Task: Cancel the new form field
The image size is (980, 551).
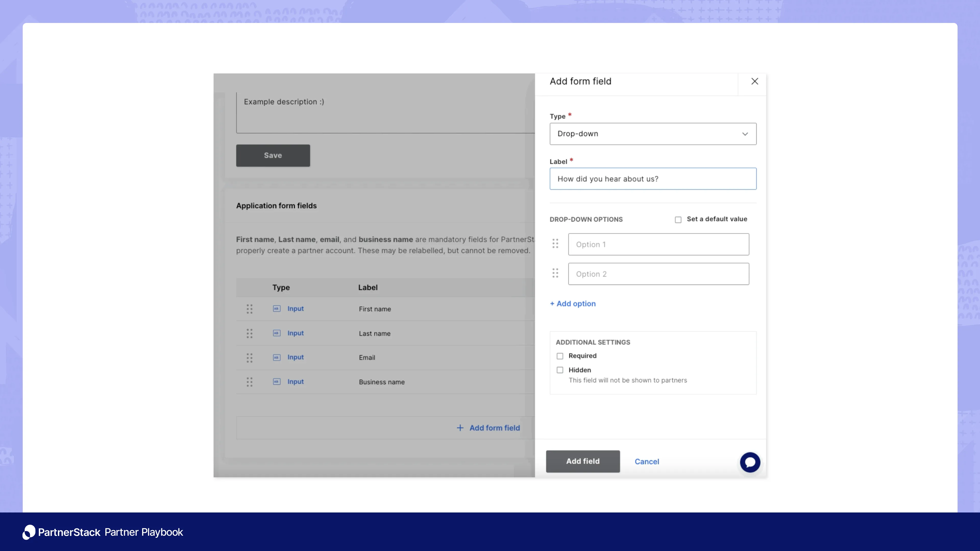Action: click(646, 461)
